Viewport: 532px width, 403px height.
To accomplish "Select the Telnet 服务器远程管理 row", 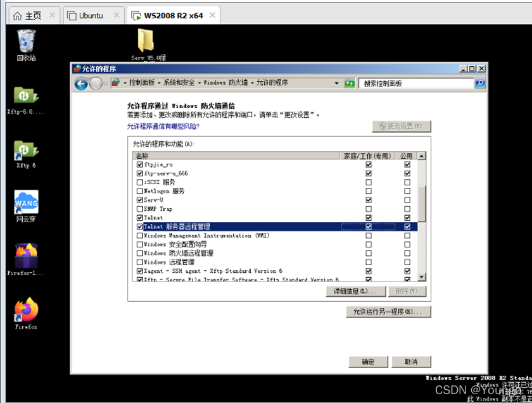I will click(275, 226).
